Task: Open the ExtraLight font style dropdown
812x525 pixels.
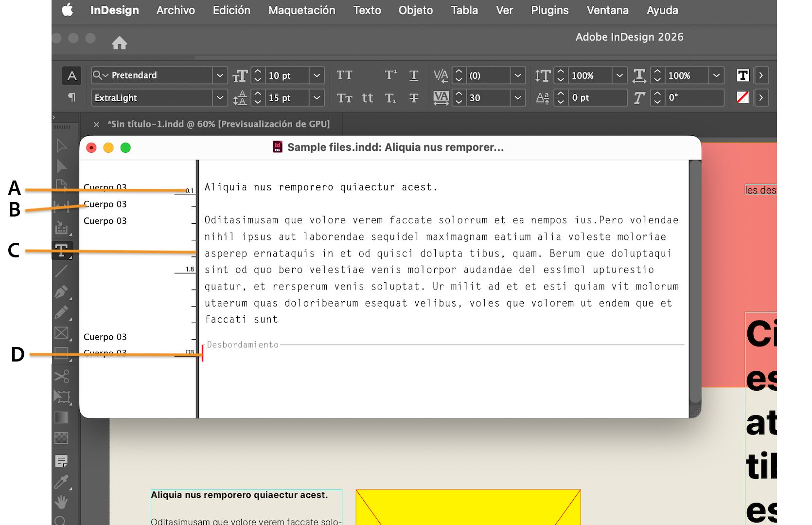Action: [220, 98]
